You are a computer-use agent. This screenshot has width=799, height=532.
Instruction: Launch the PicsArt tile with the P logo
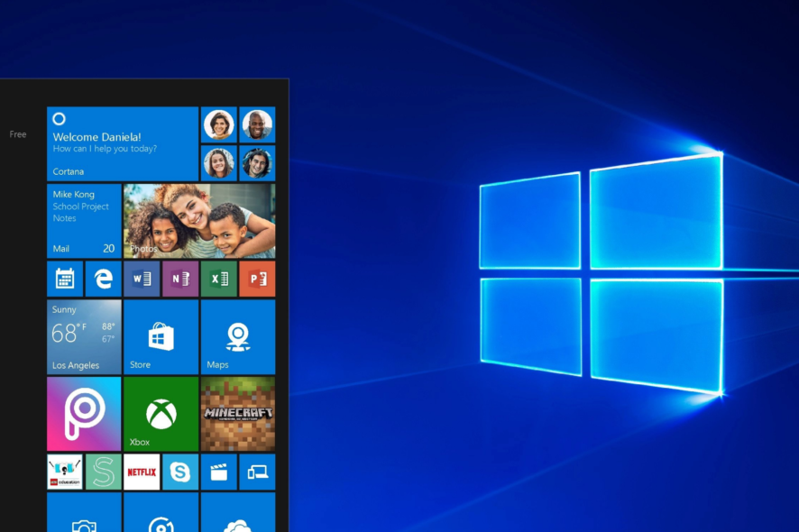pos(84,414)
